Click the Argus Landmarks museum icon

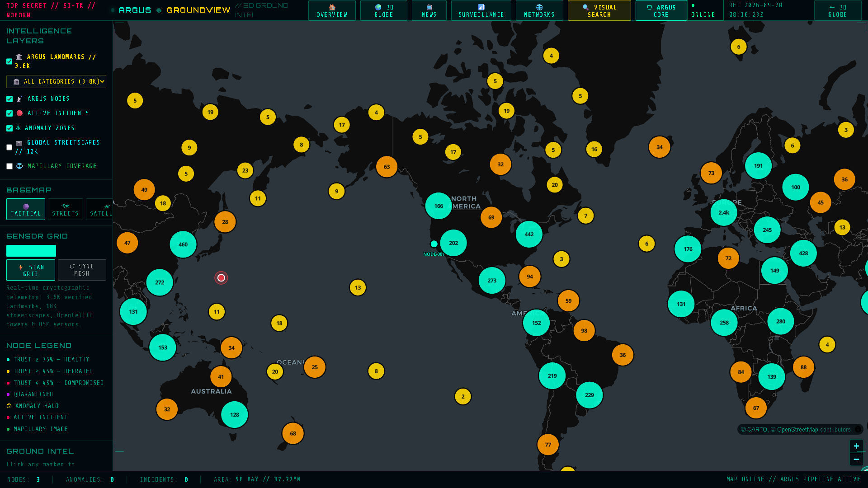(x=19, y=57)
